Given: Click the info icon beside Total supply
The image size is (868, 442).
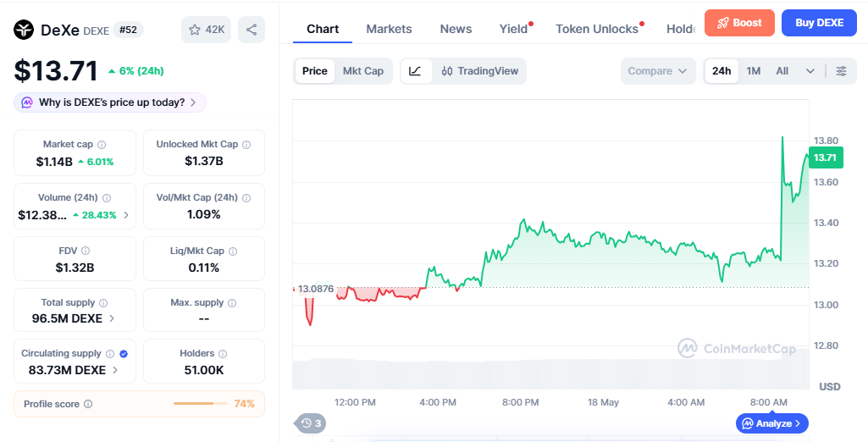Looking at the screenshot, I should [x=103, y=302].
